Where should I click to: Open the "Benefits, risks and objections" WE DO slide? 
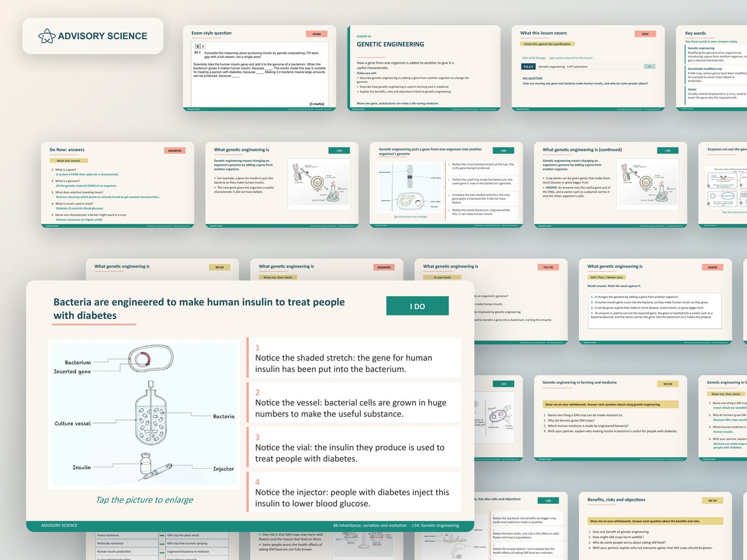pyautogui.click(x=655, y=526)
